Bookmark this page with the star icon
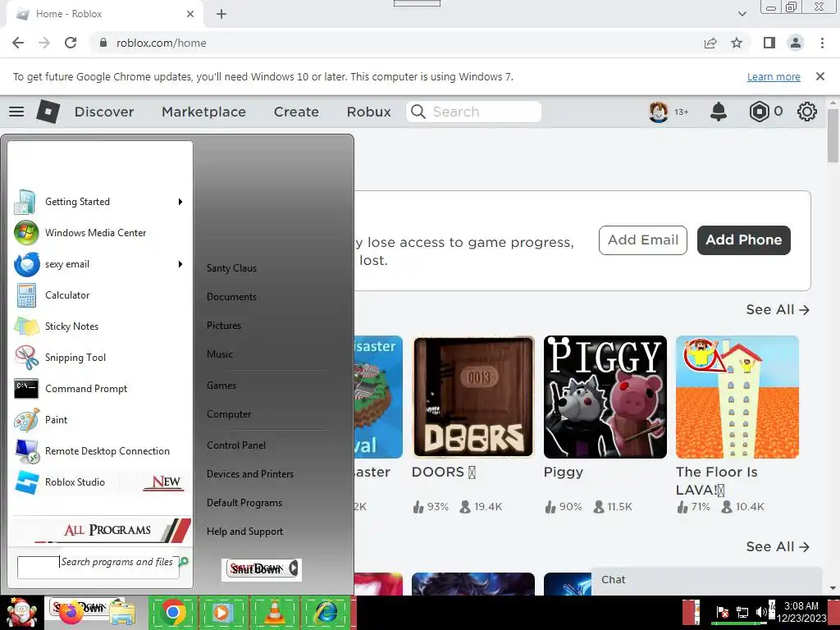The height and width of the screenshot is (630, 840). pyautogui.click(x=737, y=43)
